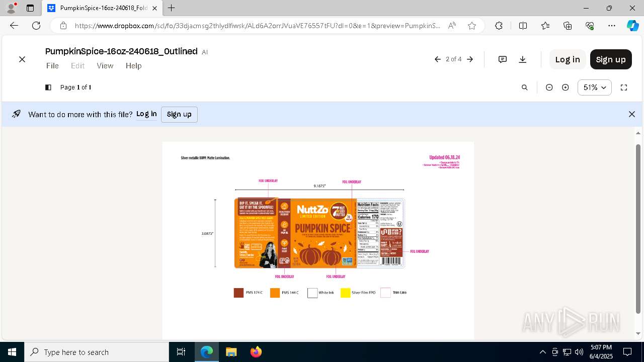Viewport: 644px width, 362px height.
Task: Open Edge Settings and more menu
Action: pyautogui.click(x=612, y=26)
